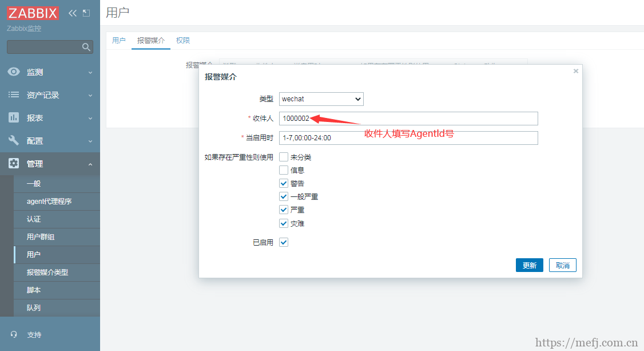Expand the 监测 menu chevron
644x351 pixels.
point(90,73)
